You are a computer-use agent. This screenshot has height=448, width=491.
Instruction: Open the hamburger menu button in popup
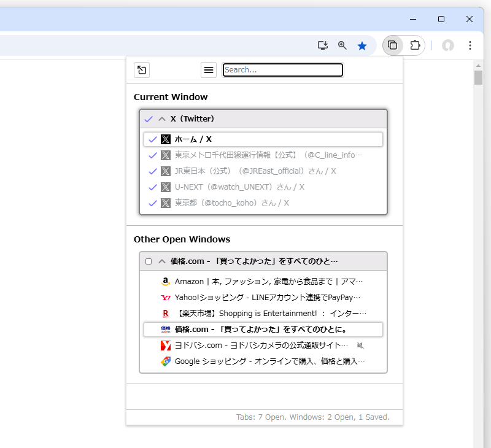[x=209, y=70]
